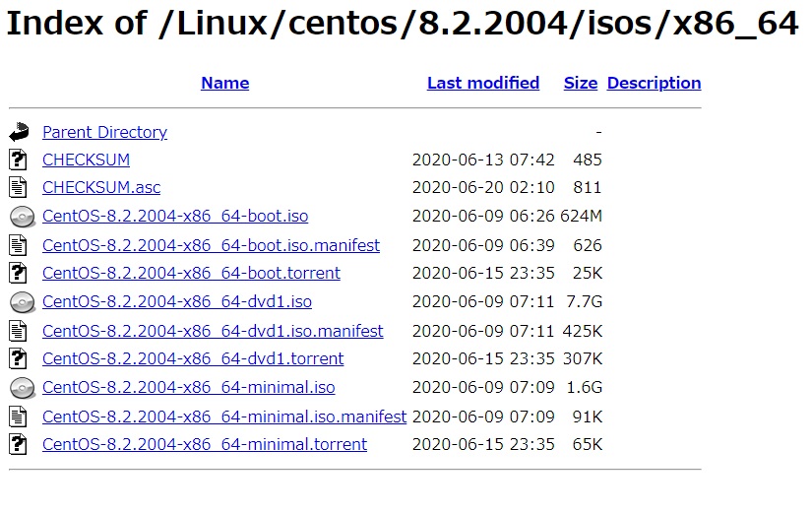The height and width of the screenshot is (513, 812).
Task: Sort listing by Last modified header
Action: point(483,83)
